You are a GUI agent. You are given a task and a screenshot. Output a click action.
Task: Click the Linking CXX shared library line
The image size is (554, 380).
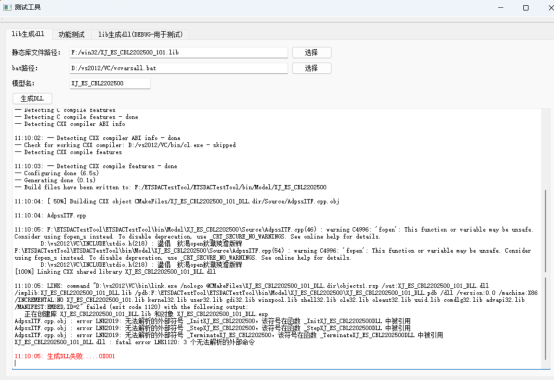click(115, 272)
